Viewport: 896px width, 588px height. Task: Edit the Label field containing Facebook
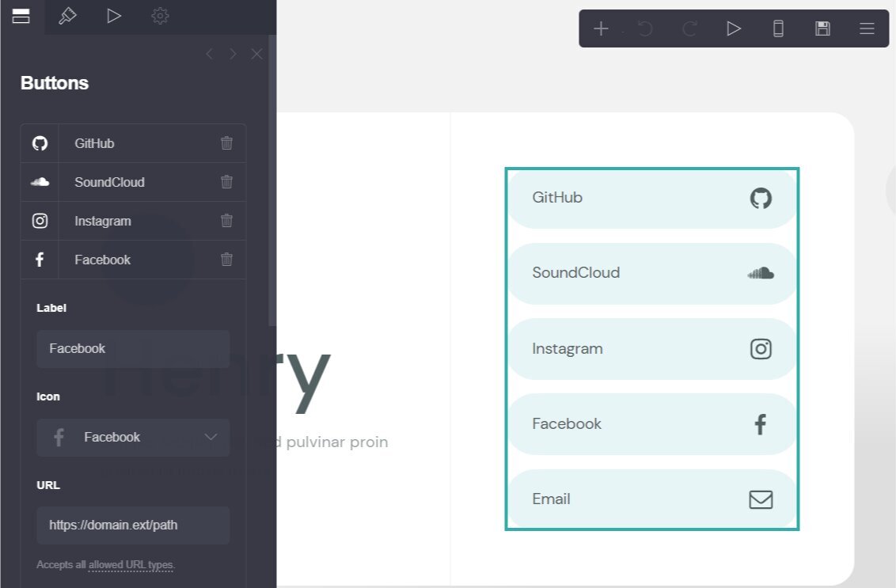133,348
